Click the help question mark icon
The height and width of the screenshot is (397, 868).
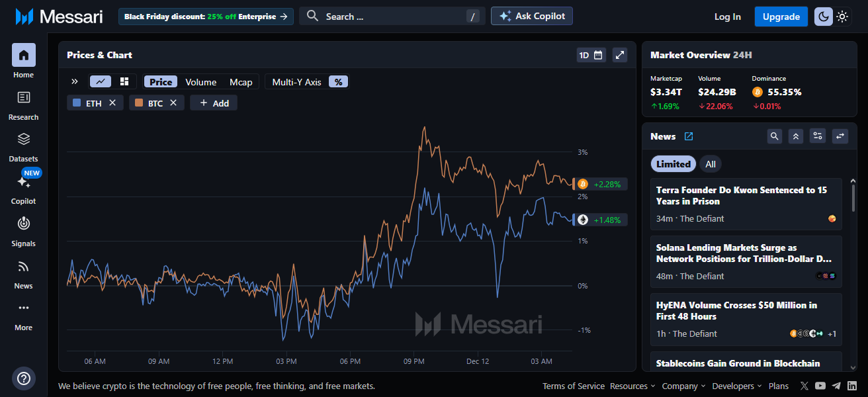[x=23, y=378]
